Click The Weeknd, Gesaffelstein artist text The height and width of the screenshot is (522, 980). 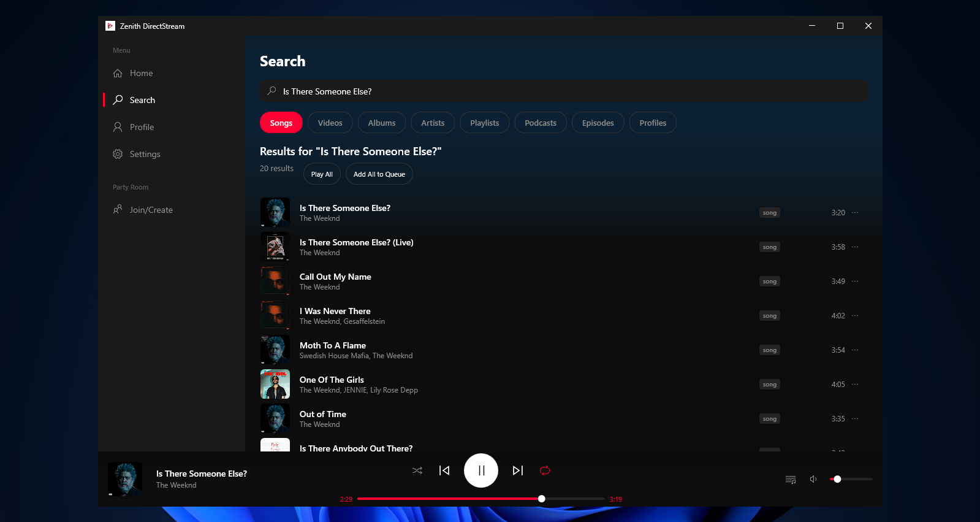click(x=342, y=321)
